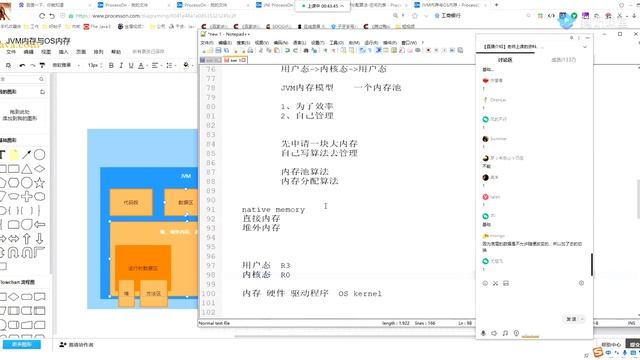
Task: Click line 100 'OS kernel' text
Action: pyautogui.click(x=360, y=293)
